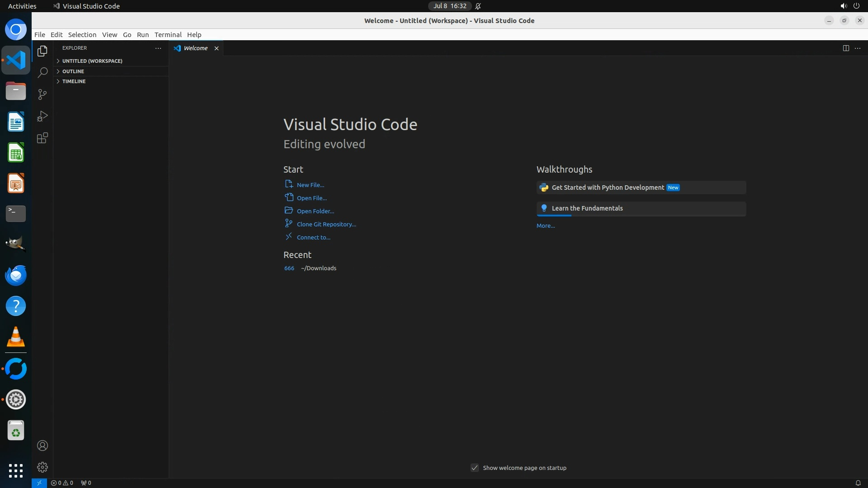Open the recent 666 folder entry
The height and width of the screenshot is (488, 868).
[x=289, y=268]
